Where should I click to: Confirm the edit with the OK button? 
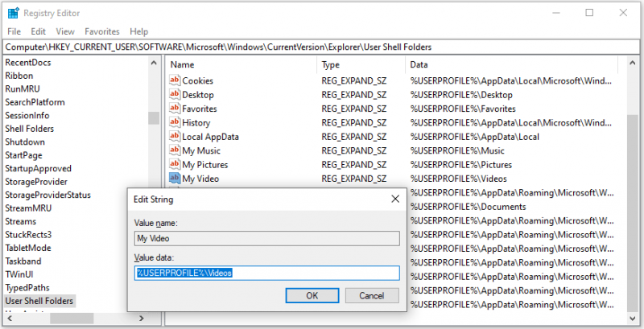point(312,295)
